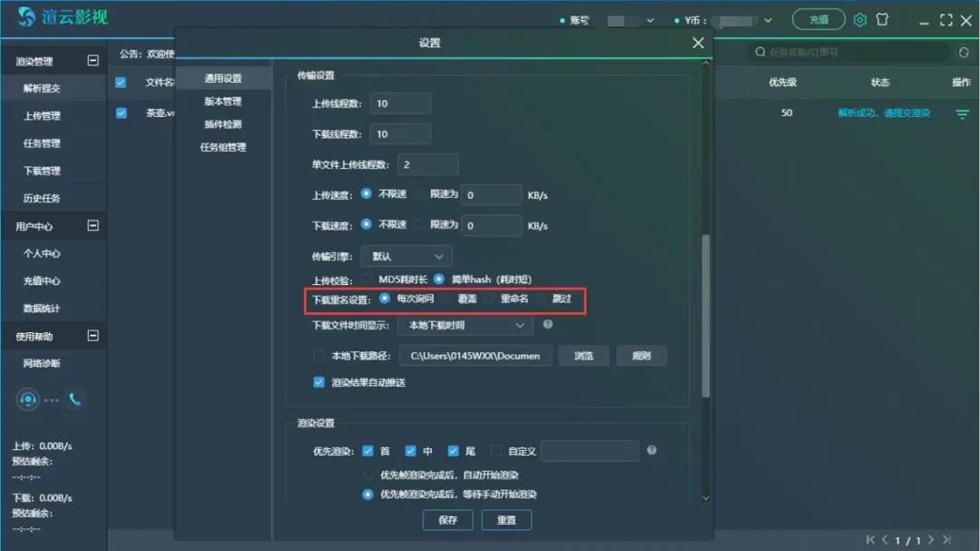The height and width of the screenshot is (551, 980).
Task: Enable the 本地下载路径 checkbox
Action: click(x=318, y=356)
